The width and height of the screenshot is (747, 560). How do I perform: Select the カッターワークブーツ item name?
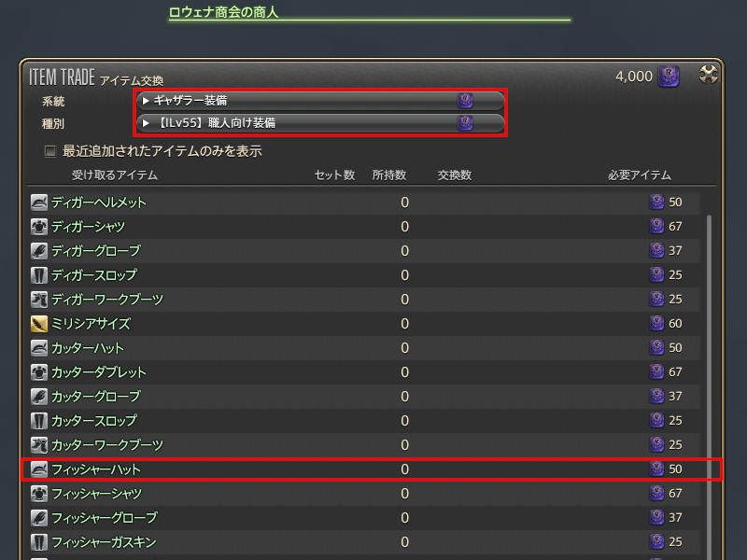click(x=107, y=445)
